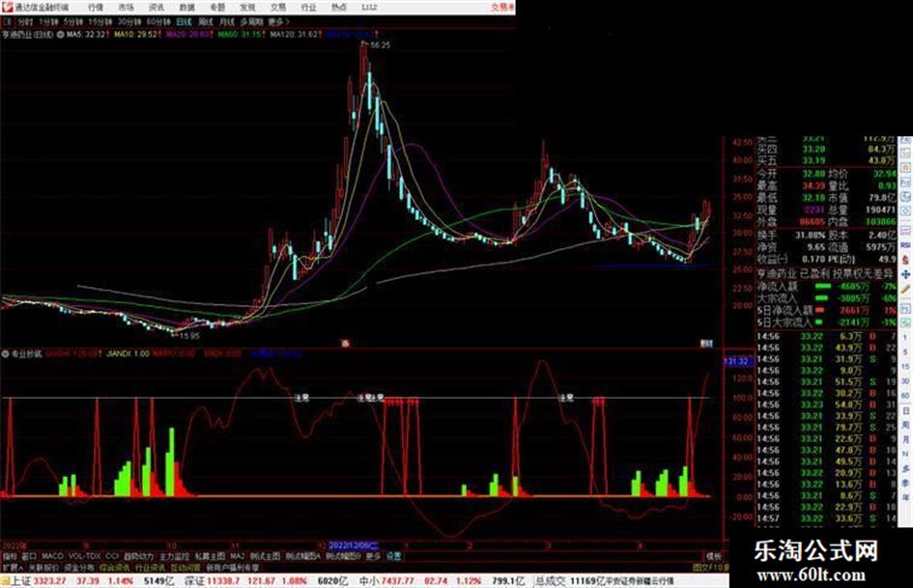Click the 换手 31.88% value
This screenshot has height=588, width=913.
pyautogui.click(x=810, y=236)
